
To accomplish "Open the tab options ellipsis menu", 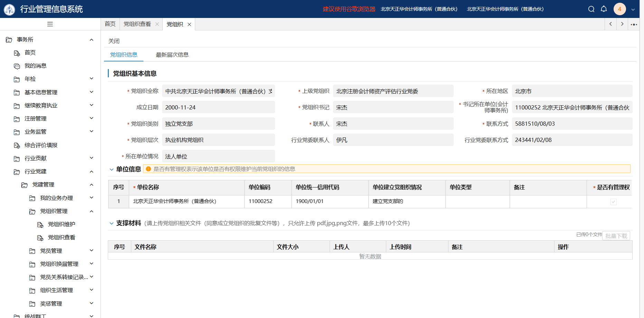I will pyautogui.click(x=634, y=24).
